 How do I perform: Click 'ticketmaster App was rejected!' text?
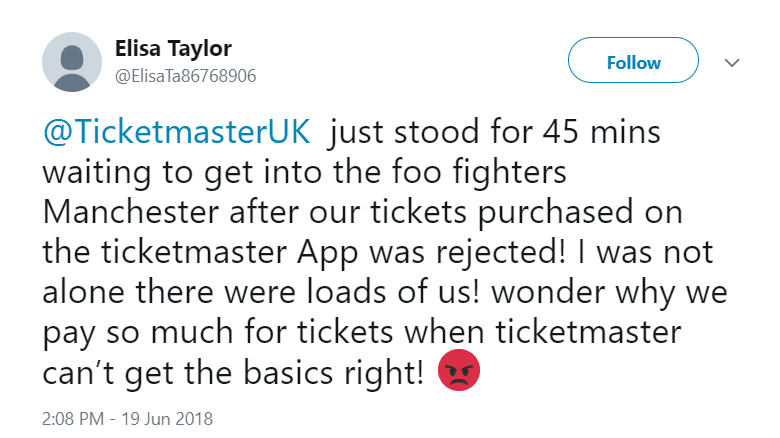(333, 253)
